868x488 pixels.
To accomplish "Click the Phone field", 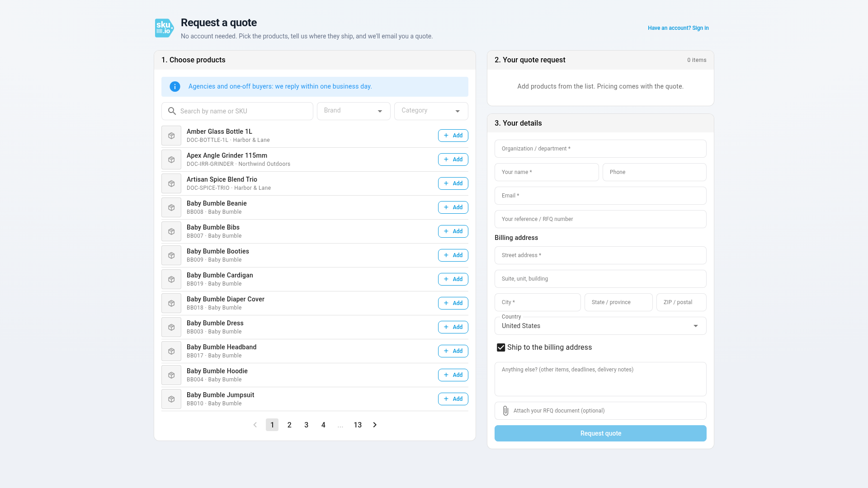I will 655,172.
